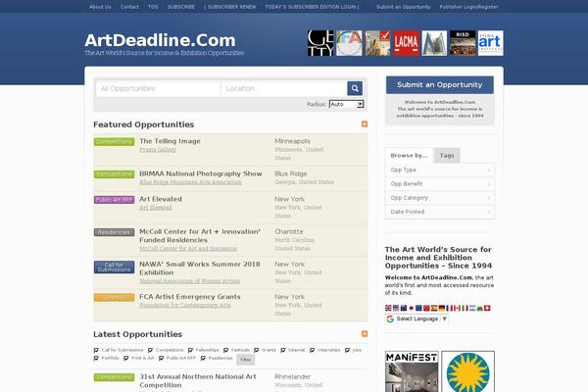This screenshot has width=588, height=392.
Task: Switch to the Browse by... tab
Action: pos(409,155)
